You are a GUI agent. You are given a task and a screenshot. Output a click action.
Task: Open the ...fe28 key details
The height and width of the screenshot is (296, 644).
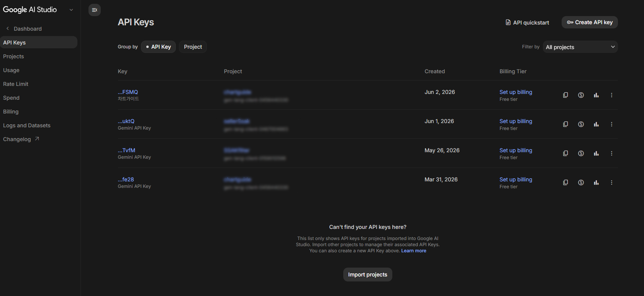click(126, 179)
